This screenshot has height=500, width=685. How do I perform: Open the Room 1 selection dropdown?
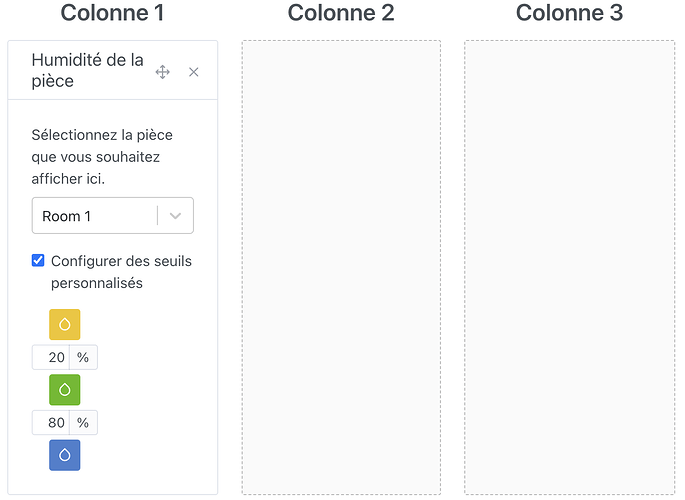tap(95, 216)
